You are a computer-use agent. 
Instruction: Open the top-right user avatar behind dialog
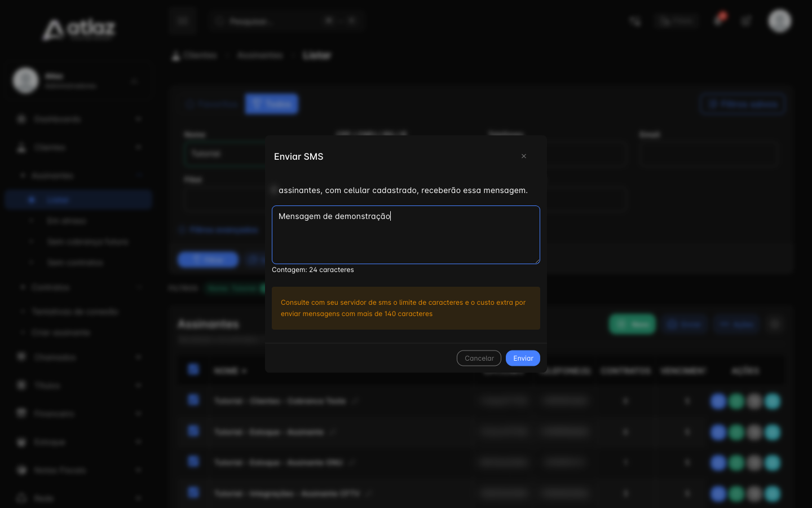780,21
